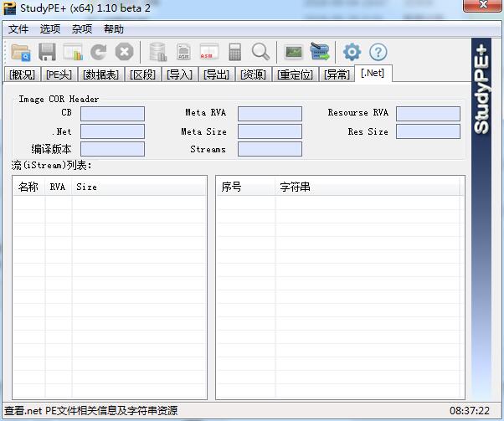The image size is (504, 421).
Task: Click the question mark help icon
Action: click(378, 52)
